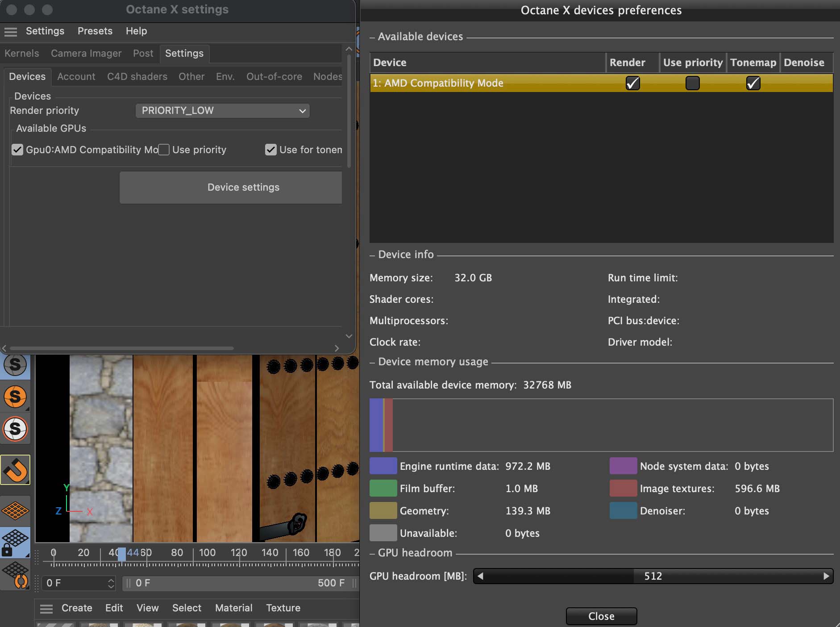Click the orange grid workplane icon
The image size is (840, 627).
point(15,510)
